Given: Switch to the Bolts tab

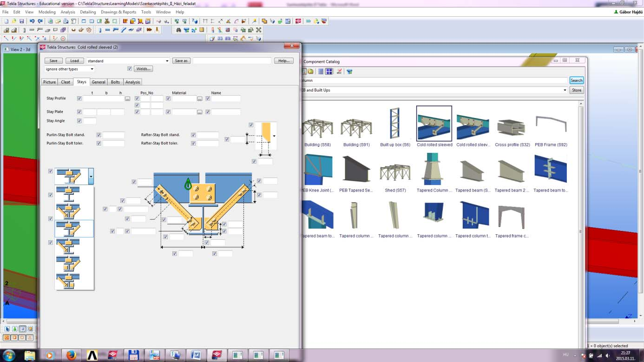Looking at the screenshot, I should pos(115,82).
